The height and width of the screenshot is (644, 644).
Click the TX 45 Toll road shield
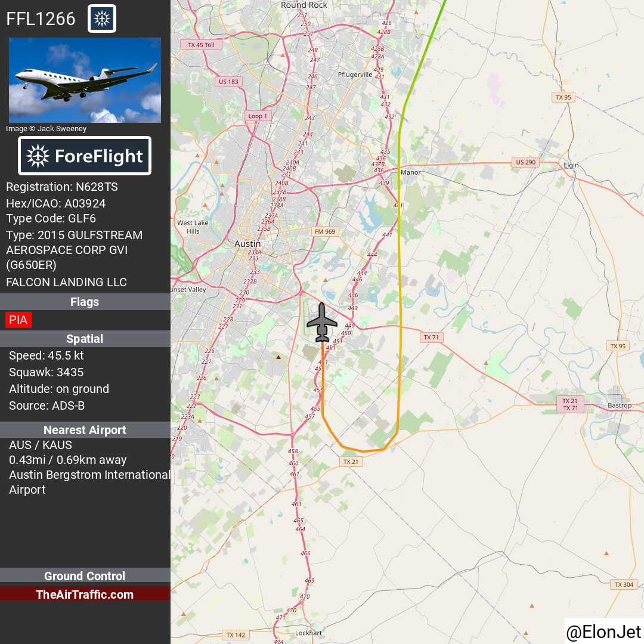(202, 45)
